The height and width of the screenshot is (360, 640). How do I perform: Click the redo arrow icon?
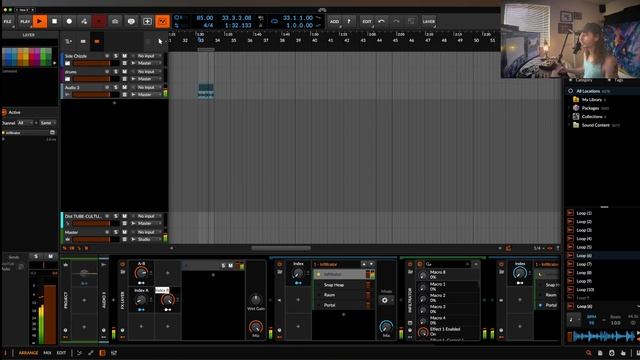point(396,21)
